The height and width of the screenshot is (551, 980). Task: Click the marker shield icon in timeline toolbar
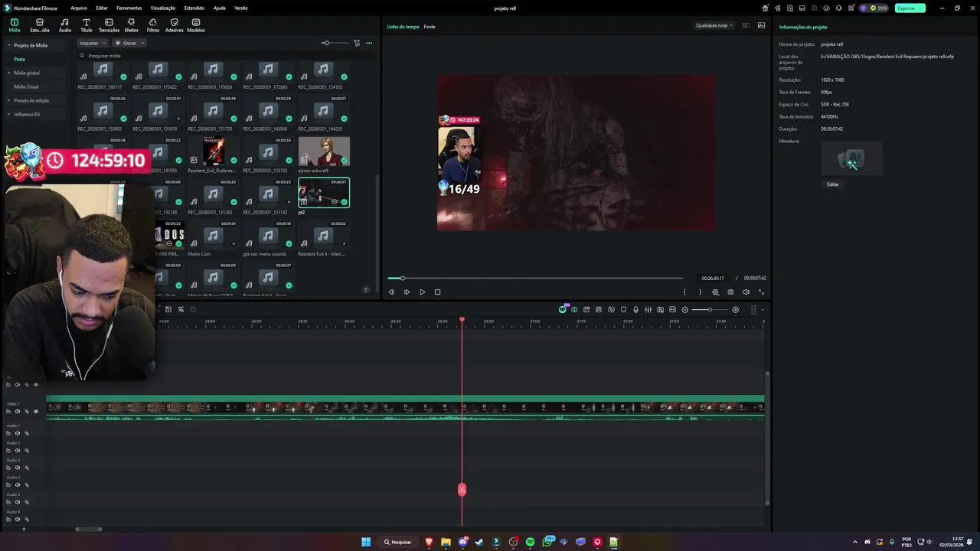click(623, 310)
